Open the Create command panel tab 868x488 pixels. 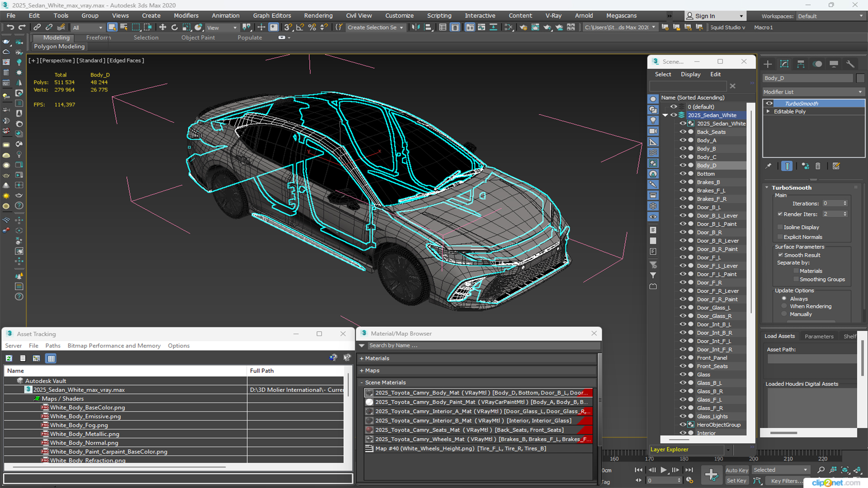[768, 64]
